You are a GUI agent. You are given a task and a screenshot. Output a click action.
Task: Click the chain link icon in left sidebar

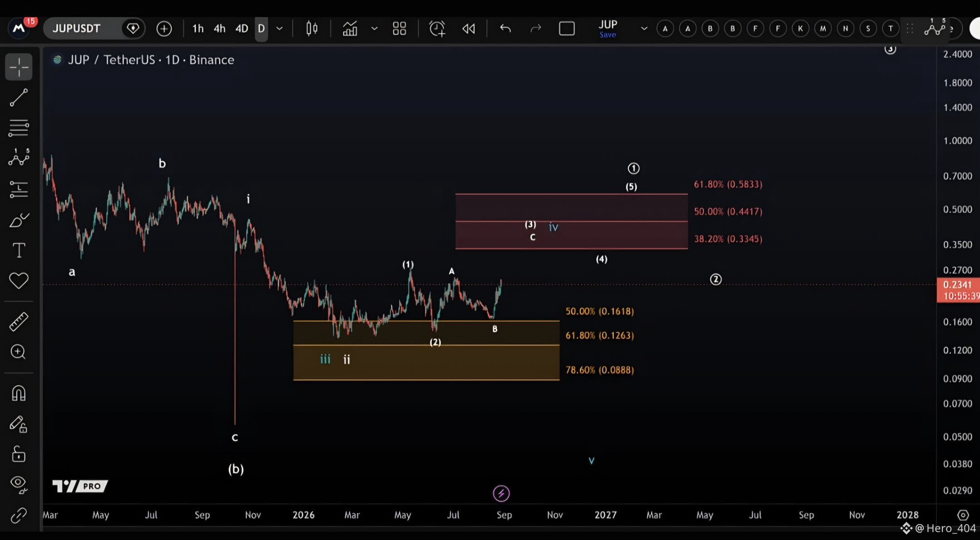(x=19, y=515)
